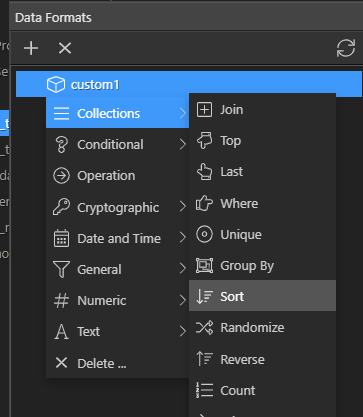Click the Numeric hash icon
This screenshot has width=363, height=417.
[61, 300]
